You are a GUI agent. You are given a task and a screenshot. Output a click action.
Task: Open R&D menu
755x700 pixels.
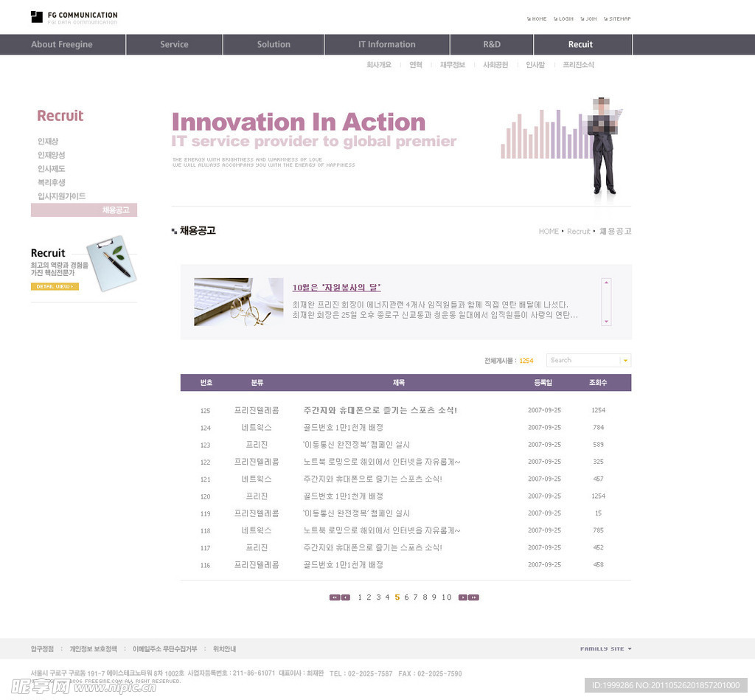[492, 44]
